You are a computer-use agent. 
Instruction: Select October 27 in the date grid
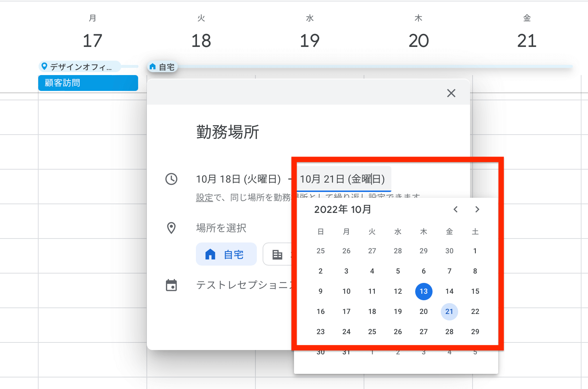pyautogui.click(x=424, y=332)
